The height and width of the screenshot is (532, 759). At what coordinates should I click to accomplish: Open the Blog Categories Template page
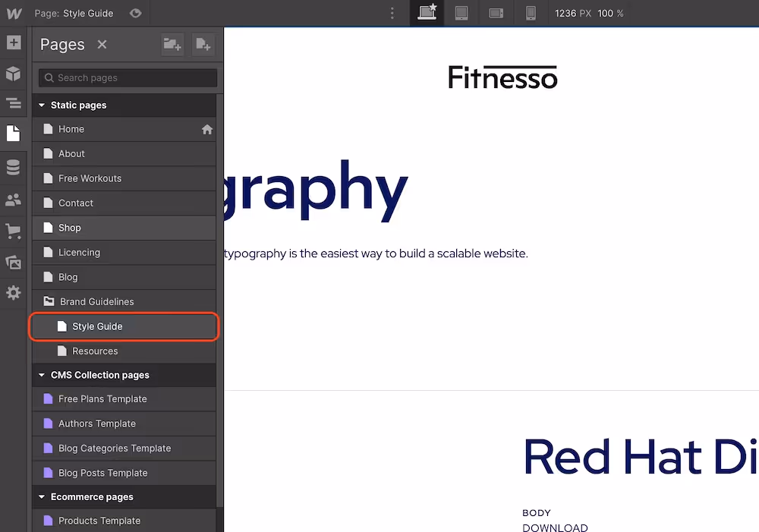pyautogui.click(x=124, y=449)
